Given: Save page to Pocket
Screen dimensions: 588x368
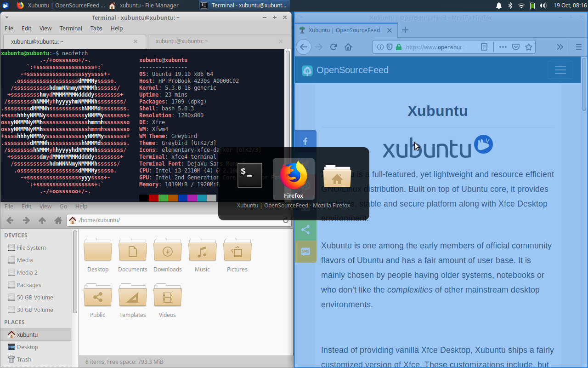Looking at the screenshot, I should pyautogui.click(x=516, y=47).
